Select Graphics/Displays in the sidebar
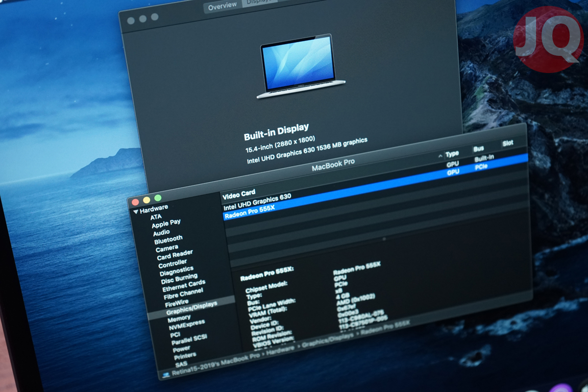The width and height of the screenshot is (588, 392). 192,308
